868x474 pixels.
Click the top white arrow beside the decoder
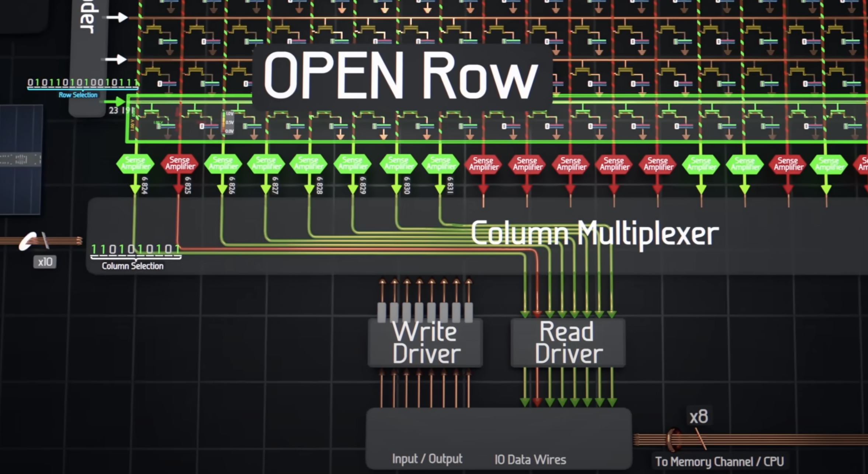coord(117,17)
